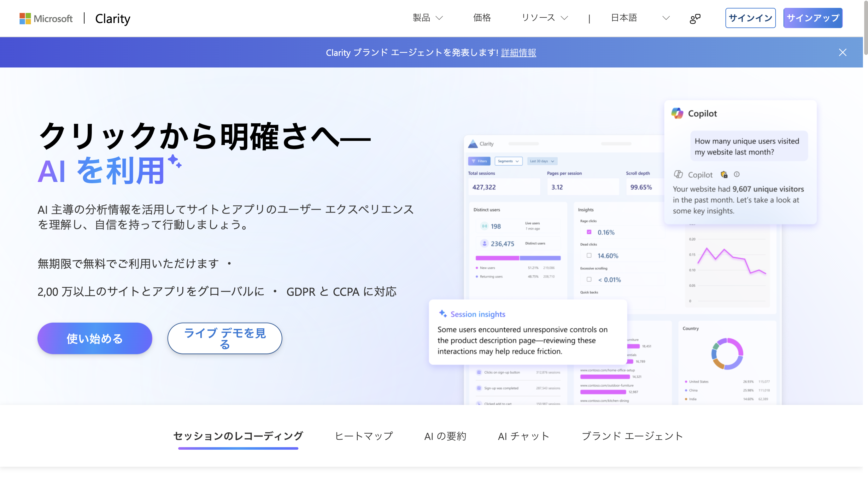Click the Microsoft logo in the header
Screen dimensions: 868x497
point(46,18)
